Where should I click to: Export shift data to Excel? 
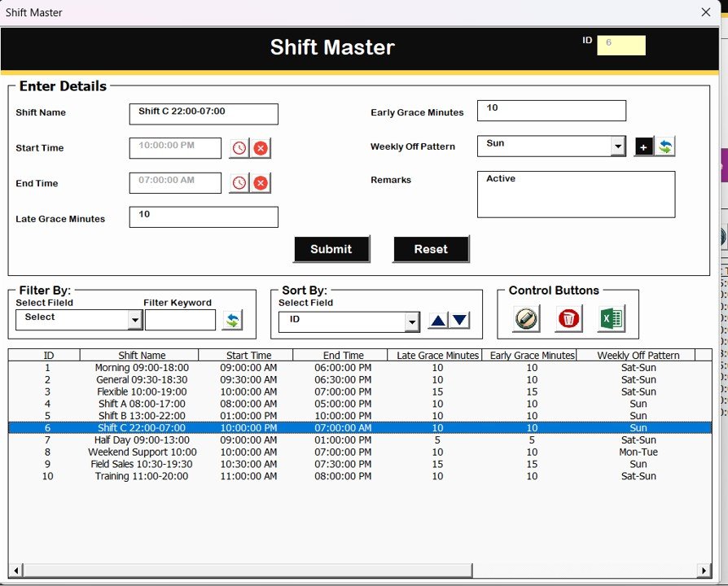pyautogui.click(x=612, y=319)
